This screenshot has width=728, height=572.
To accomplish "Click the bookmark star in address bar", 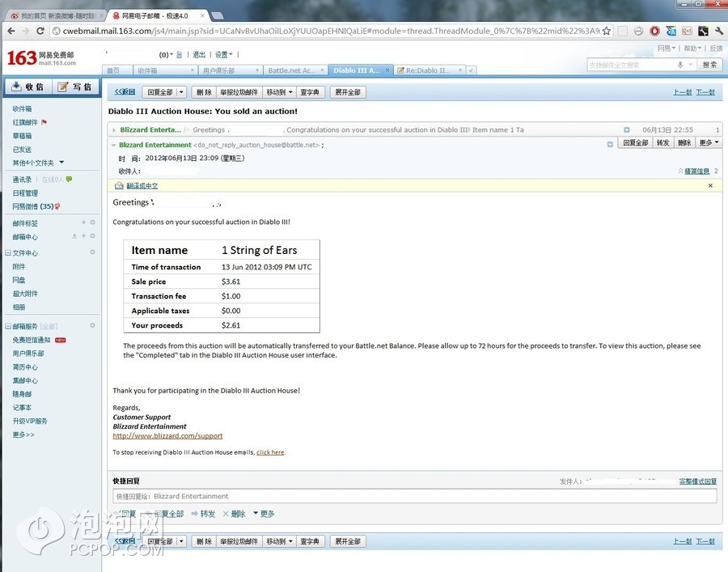I will [x=607, y=31].
